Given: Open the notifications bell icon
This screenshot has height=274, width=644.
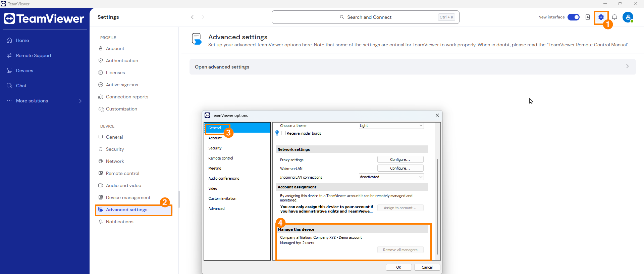Looking at the screenshot, I should (x=614, y=17).
